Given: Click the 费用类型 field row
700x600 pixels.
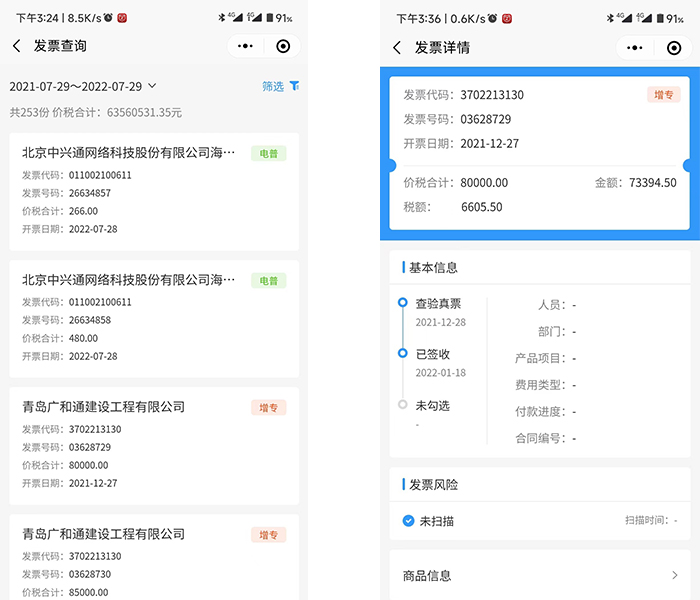Looking at the screenshot, I should [546, 385].
